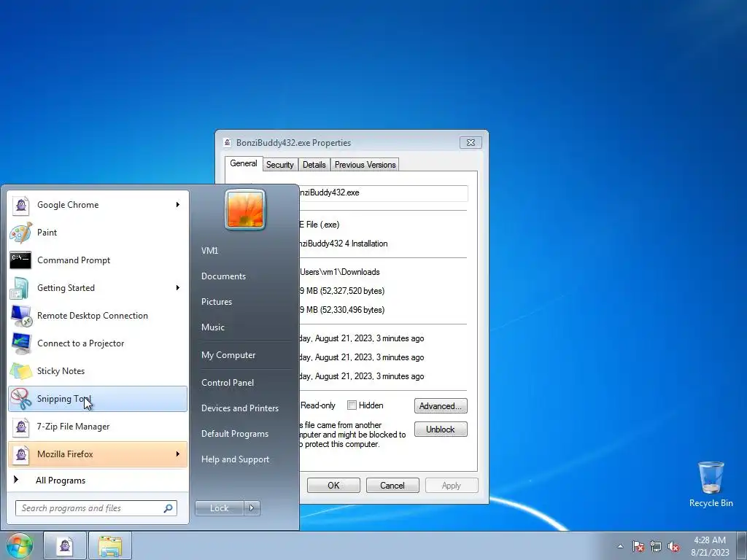
Task: Show hidden tray icons arrow
Action: coord(620,546)
